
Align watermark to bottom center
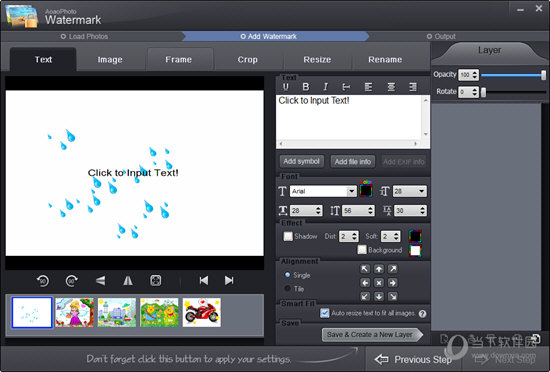[x=379, y=297]
